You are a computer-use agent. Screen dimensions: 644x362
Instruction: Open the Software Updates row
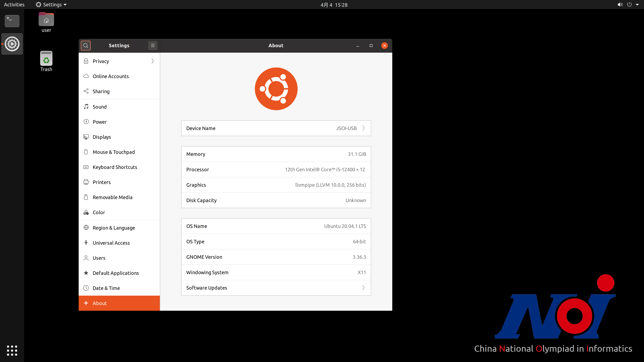[276, 288]
